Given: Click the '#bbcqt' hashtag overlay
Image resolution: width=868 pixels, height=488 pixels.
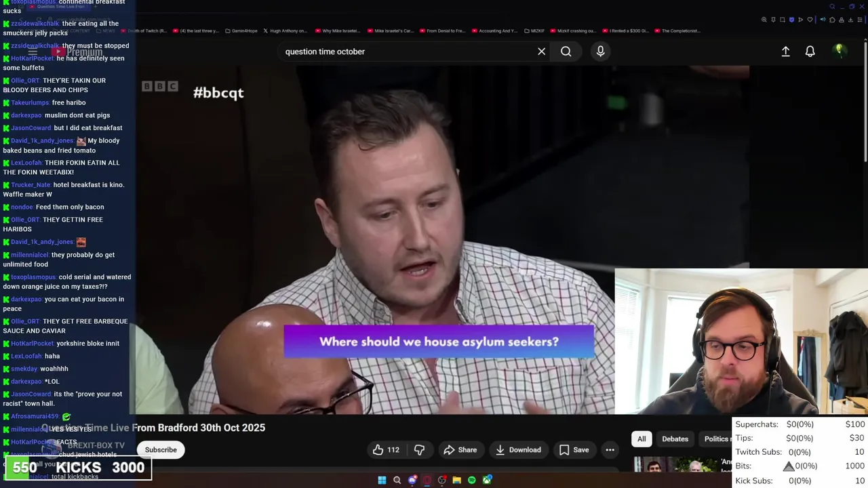Looking at the screenshot, I should pos(218,93).
